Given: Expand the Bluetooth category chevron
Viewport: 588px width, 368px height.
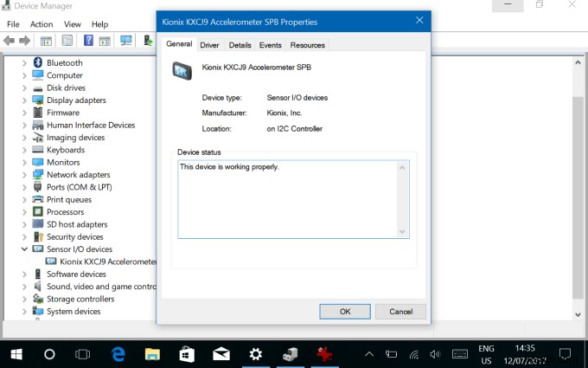Looking at the screenshot, I should [24, 62].
